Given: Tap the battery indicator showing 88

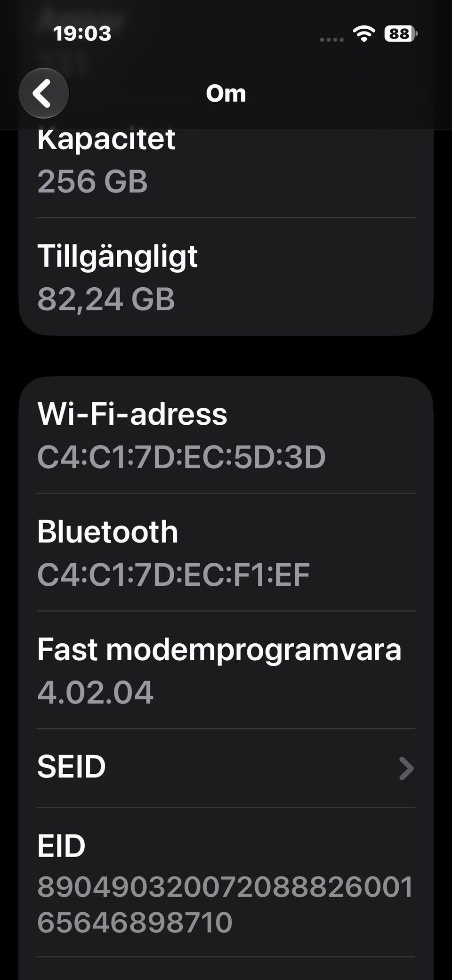Looking at the screenshot, I should click(x=401, y=34).
